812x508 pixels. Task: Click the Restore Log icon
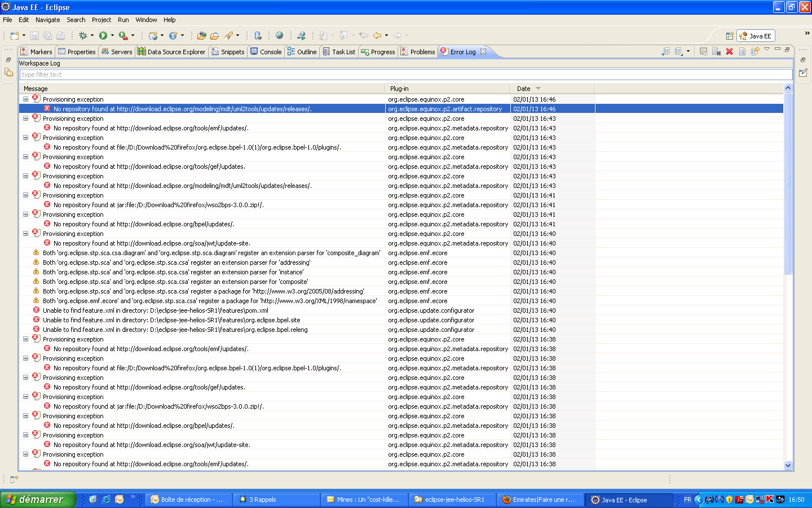pos(754,51)
